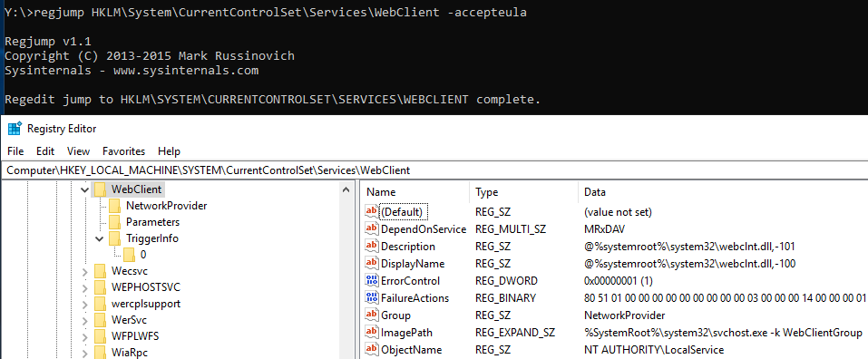The width and height of the screenshot is (868, 359).
Task: Click the ImagePath value string icon
Action: click(x=372, y=333)
